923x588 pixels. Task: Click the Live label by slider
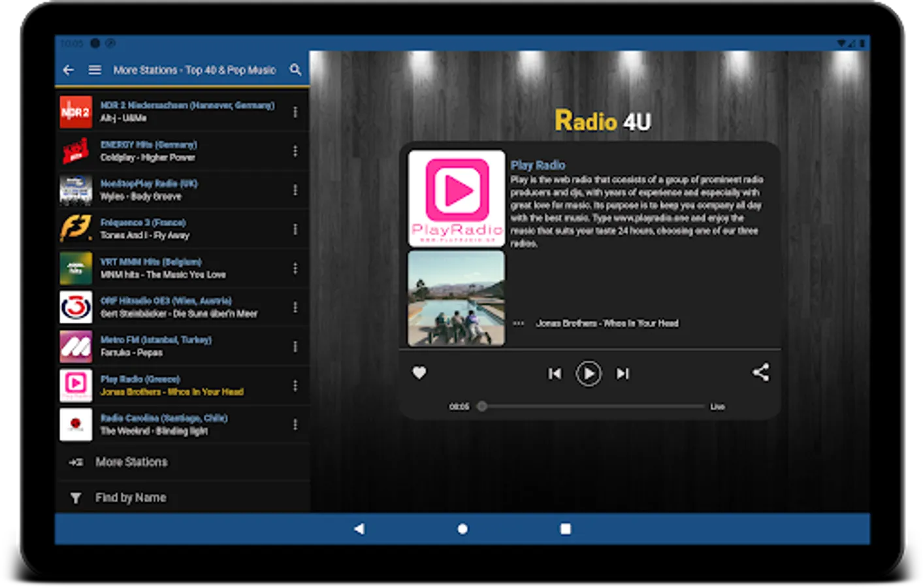point(717,406)
